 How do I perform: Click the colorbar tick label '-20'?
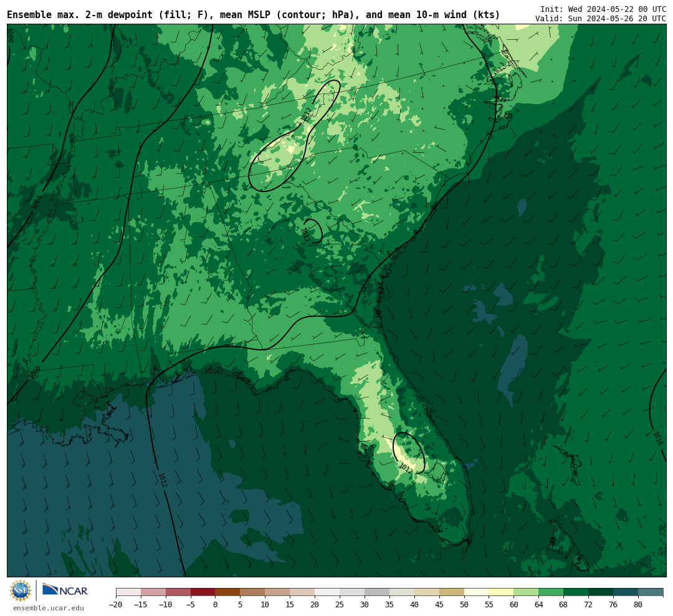[116, 604]
